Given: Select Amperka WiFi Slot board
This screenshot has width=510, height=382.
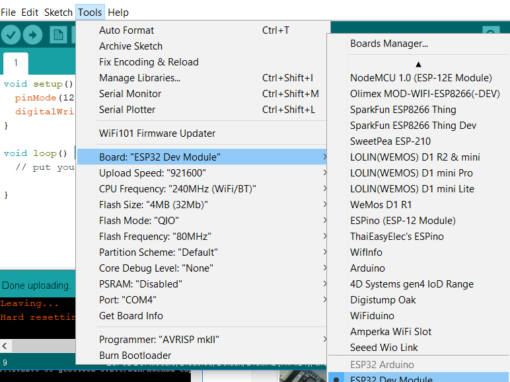Looking at the screenshot, I should coord(419,332).
